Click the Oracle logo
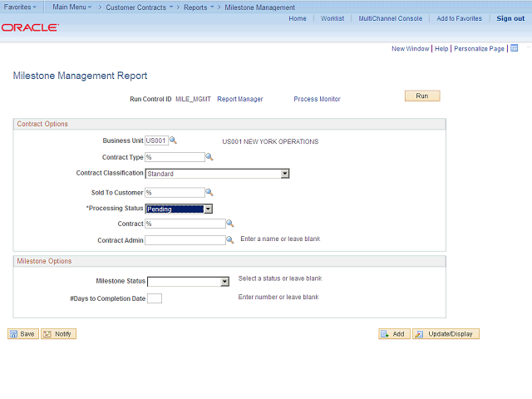The image size is (532, 399). point(30,27)
